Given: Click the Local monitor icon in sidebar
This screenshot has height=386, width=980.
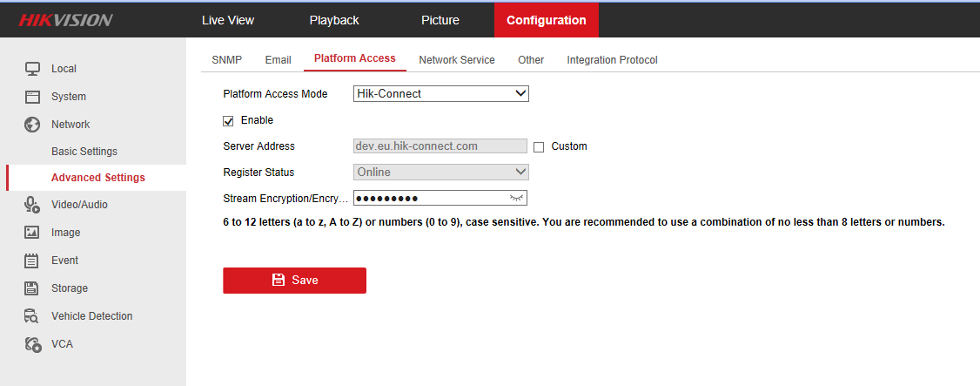Looking at the screenshot, I should point(32,69).
